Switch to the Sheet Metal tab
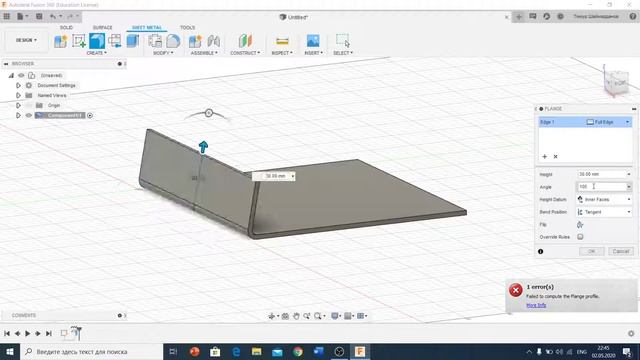 147,27
